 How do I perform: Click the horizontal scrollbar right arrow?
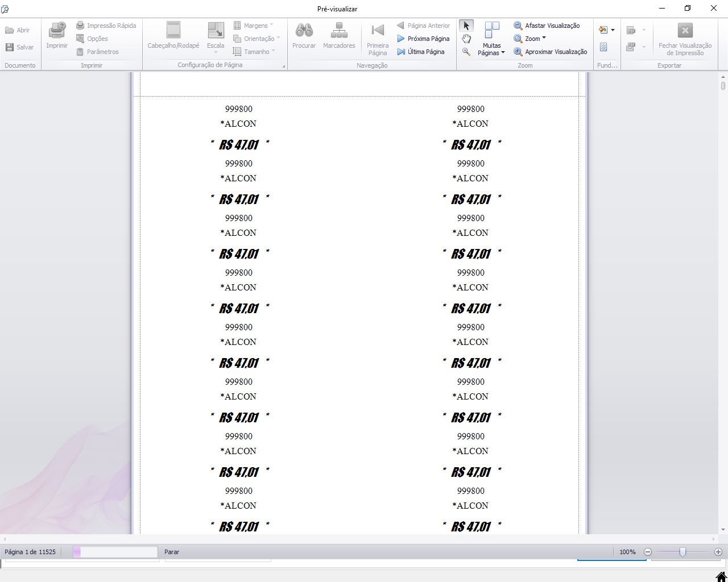point(714,539)
